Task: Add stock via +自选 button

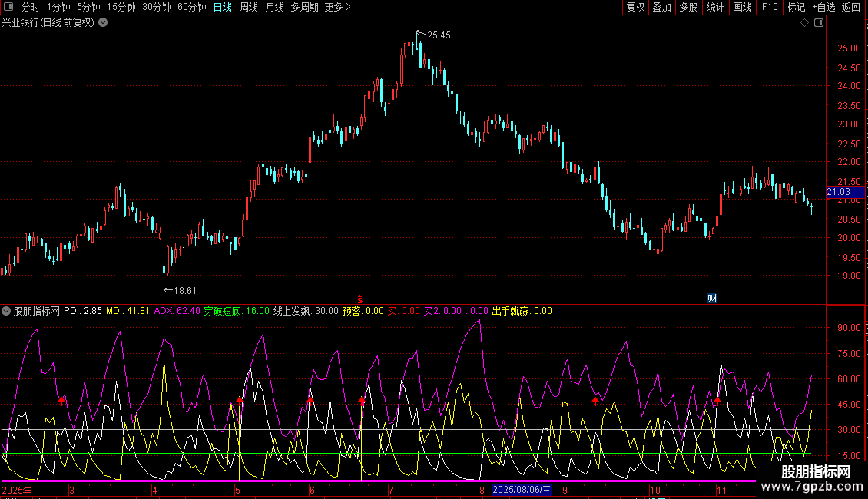Action: click(x=823, y=8)
